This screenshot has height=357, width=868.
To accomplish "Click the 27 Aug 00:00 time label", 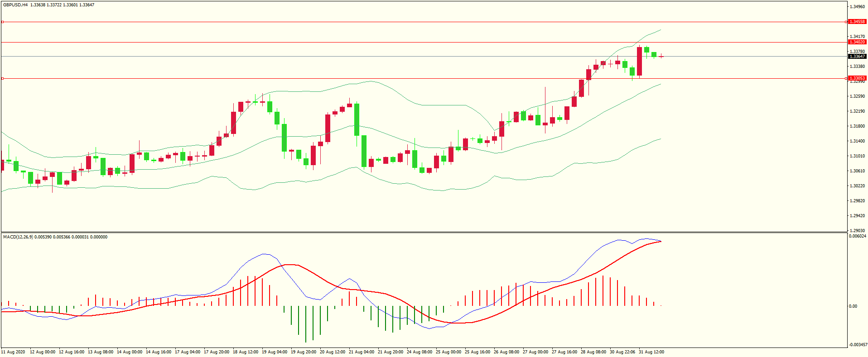I will (535, 352).
